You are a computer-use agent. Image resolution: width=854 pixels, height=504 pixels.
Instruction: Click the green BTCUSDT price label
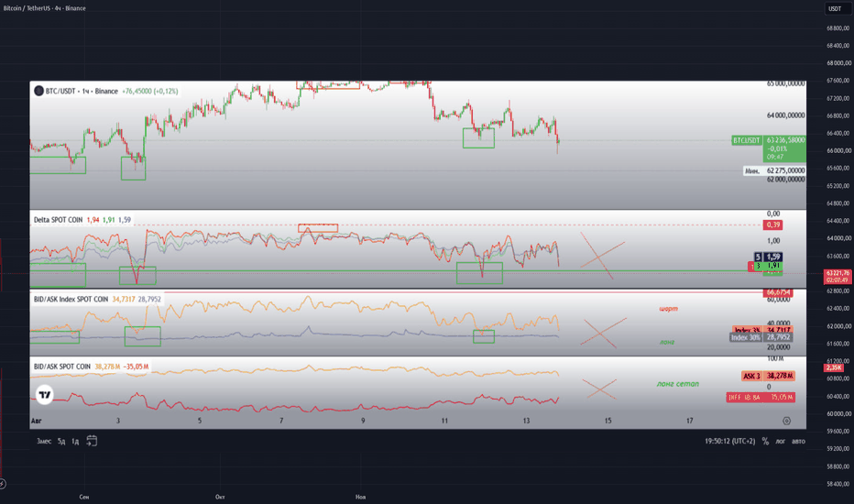747,140
